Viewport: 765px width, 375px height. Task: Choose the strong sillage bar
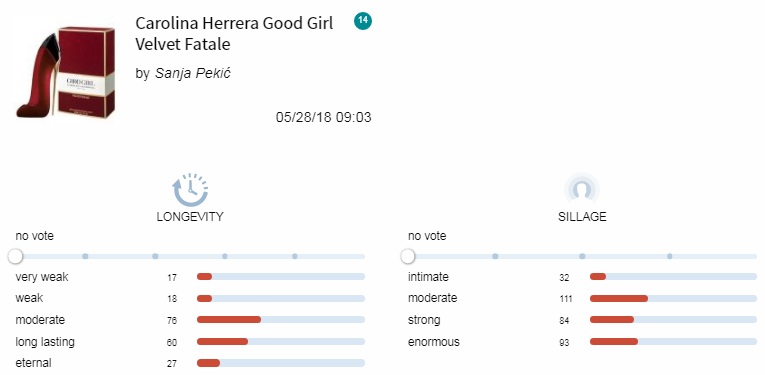pos(673,319)
